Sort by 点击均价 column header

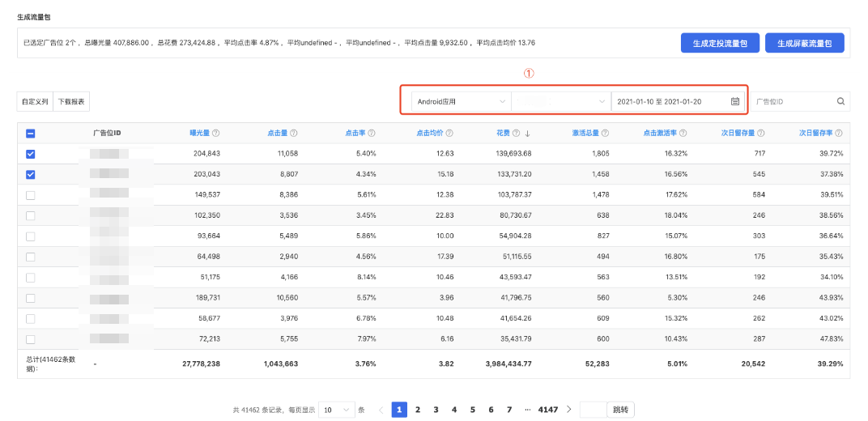coord(430,134)
